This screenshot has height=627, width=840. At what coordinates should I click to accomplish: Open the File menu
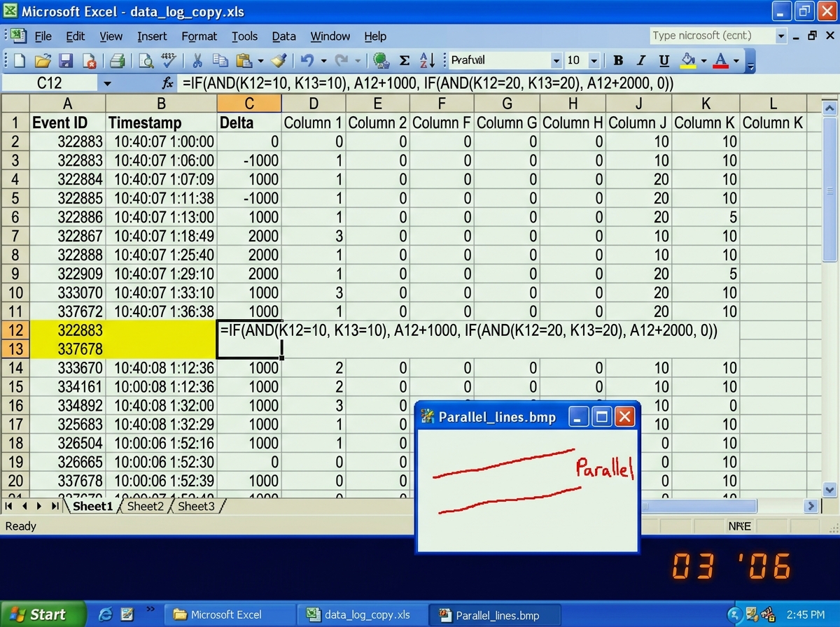43,36
